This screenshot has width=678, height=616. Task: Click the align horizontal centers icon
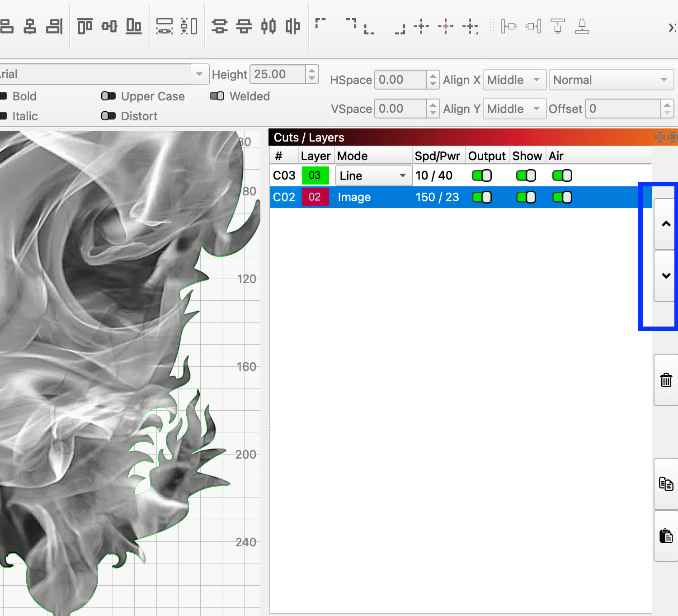[x=30, y=26]
